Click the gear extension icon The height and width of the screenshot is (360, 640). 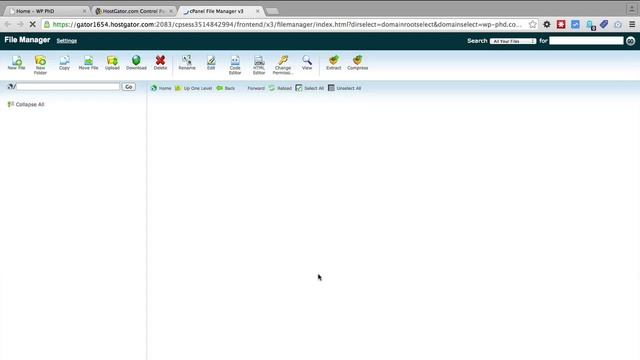[x=547, y=24]
